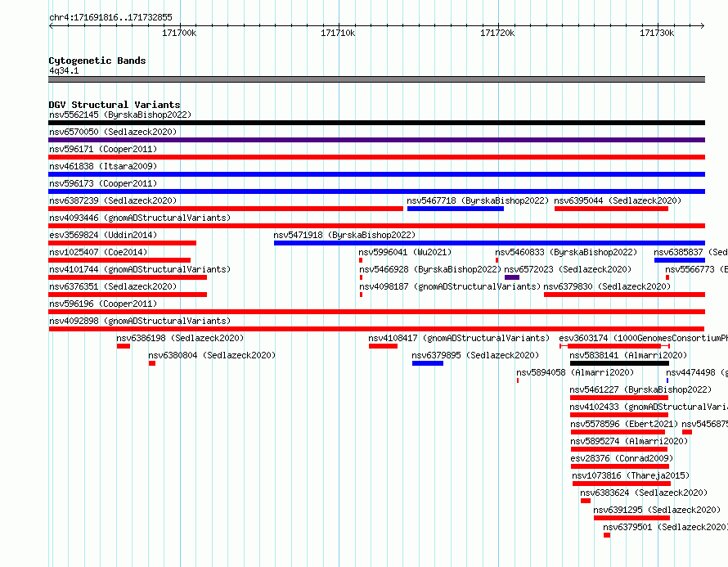
Task: Click the chr4:171691816..171732855 coordinates text
Action: [x=110, y=17]
